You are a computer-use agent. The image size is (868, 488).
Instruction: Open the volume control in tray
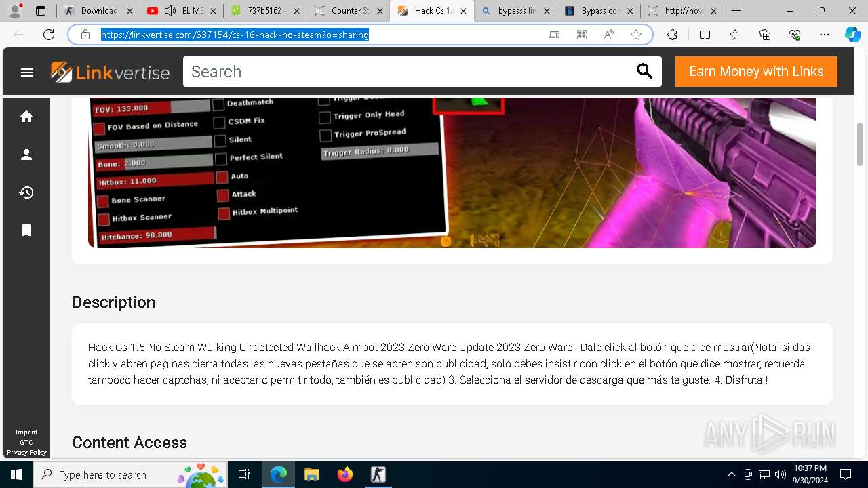point(781,474)
